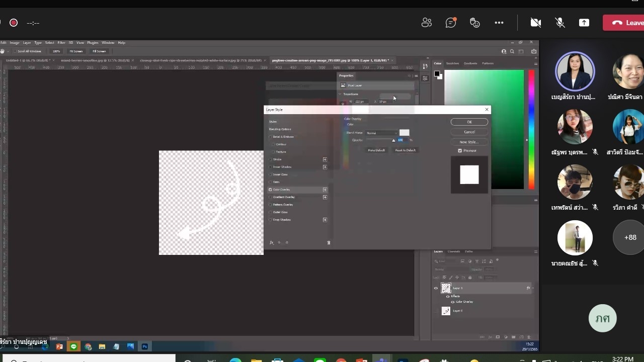Switch to the Swatches panel tab
This screenshot has height=362, width=644.
[452, 63]
